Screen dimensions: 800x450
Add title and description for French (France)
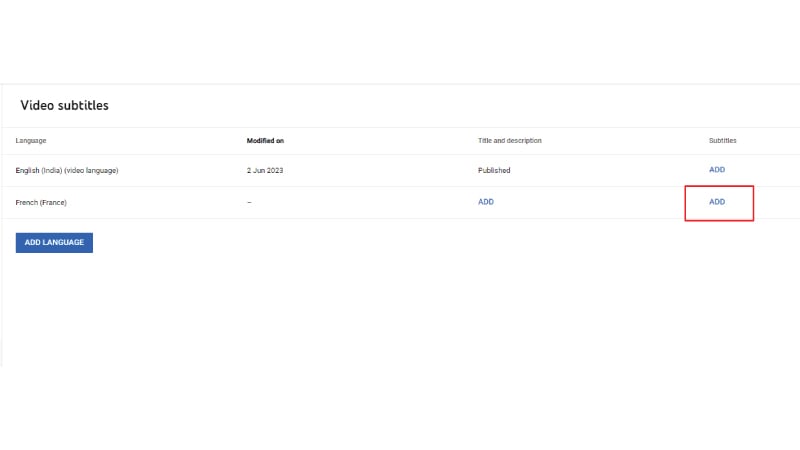[x=486, y=202]
